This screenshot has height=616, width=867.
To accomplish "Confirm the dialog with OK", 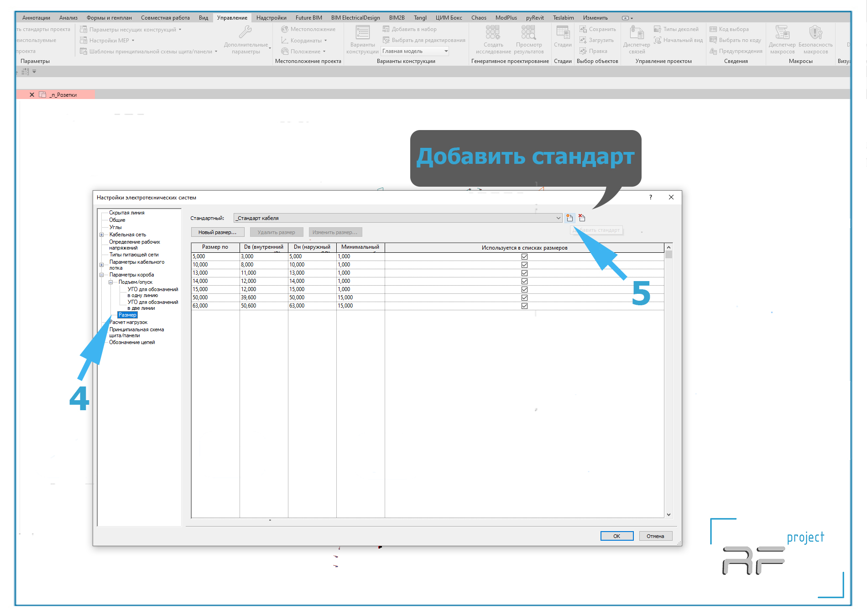I will pos(616,536).
